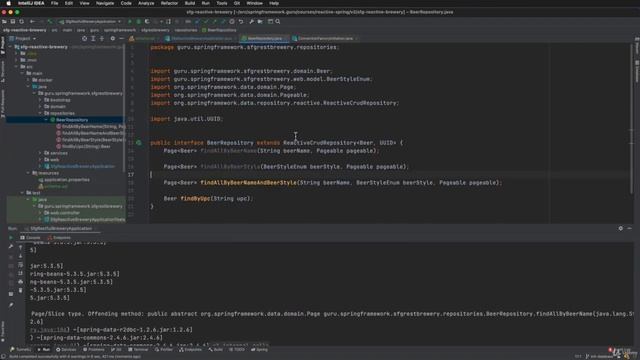The image size is (640, 360).
Task: Open the Spring tool window button
Action: 260,349
